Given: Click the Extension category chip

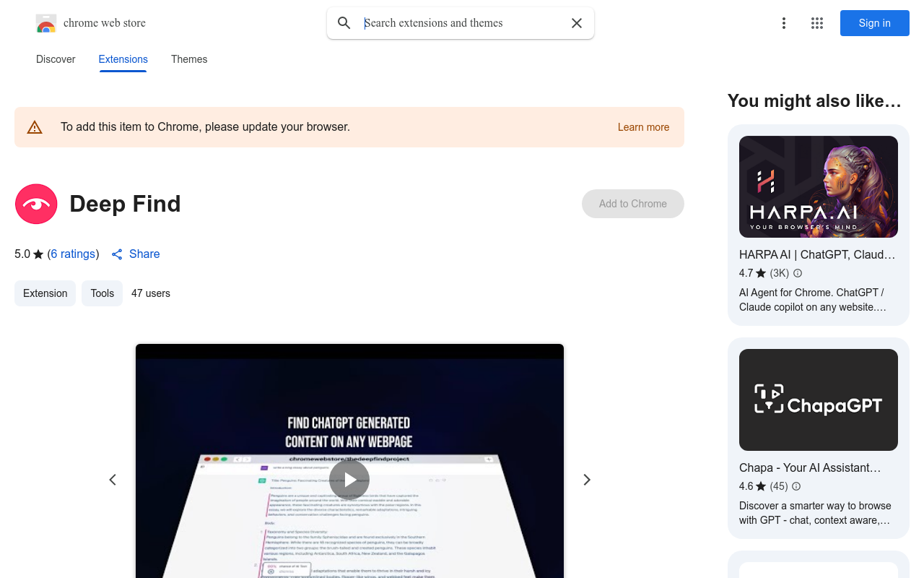Looking at the screenshot, I should (45, 293).
